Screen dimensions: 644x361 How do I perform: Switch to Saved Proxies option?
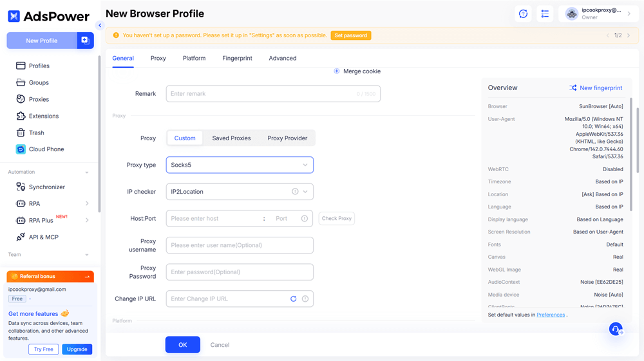(231, 138)
